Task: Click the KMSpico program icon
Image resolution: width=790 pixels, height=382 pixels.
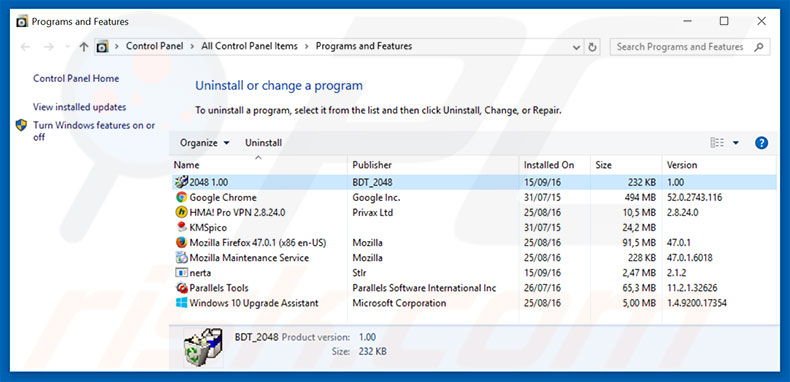Action: [181, 227]
